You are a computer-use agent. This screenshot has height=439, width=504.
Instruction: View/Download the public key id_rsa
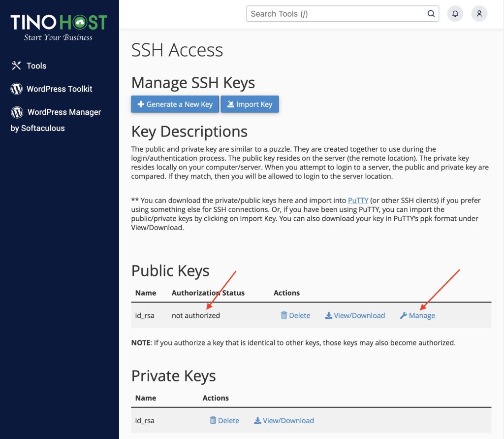355,315
